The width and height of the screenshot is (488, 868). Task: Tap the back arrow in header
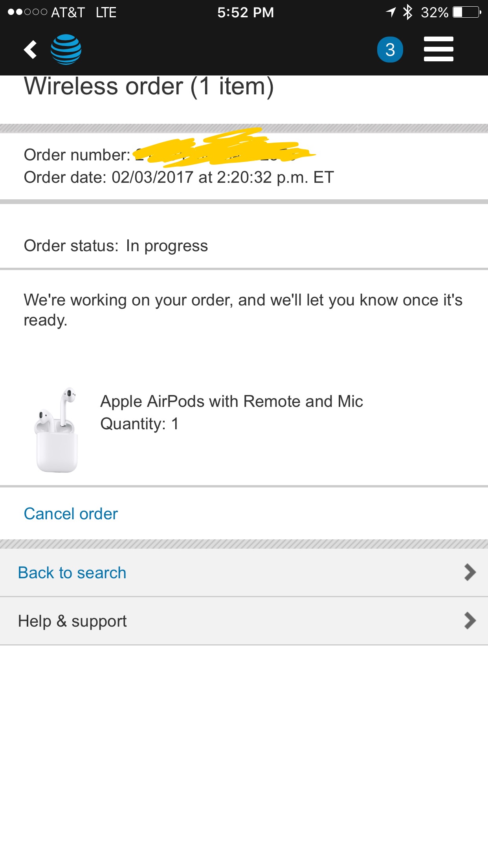tap(30, 50)
